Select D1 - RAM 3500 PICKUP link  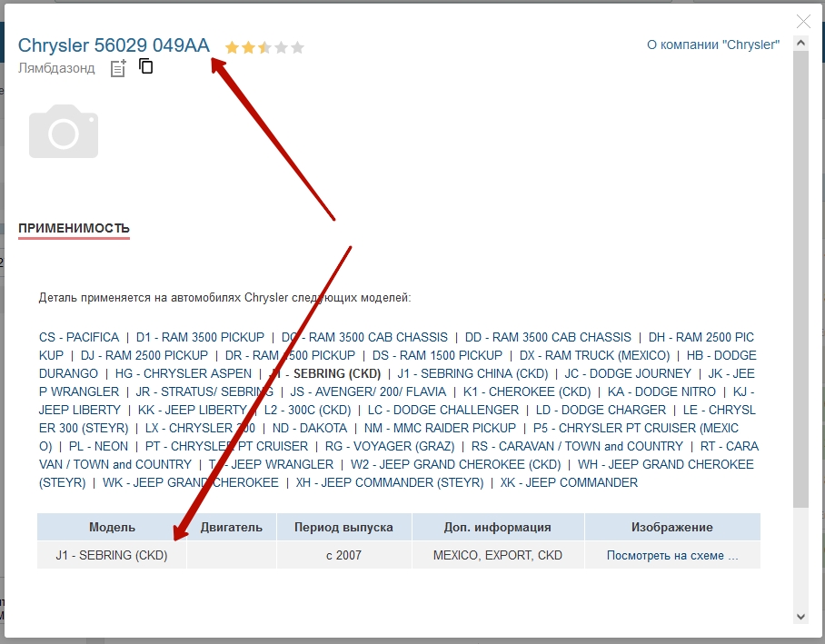click(200, 337)
